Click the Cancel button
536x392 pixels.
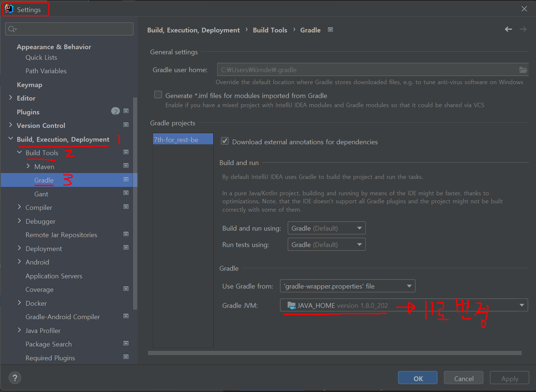click(463, 378)
